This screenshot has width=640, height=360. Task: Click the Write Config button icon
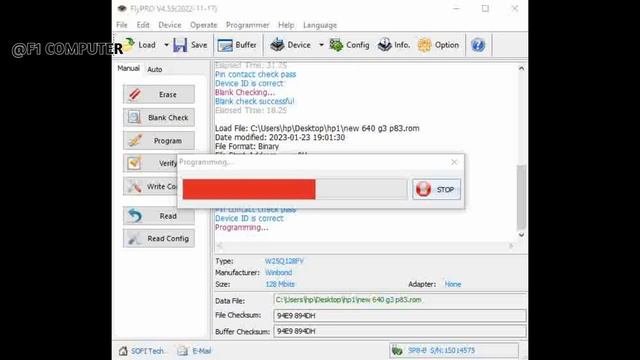pos(134,187)
